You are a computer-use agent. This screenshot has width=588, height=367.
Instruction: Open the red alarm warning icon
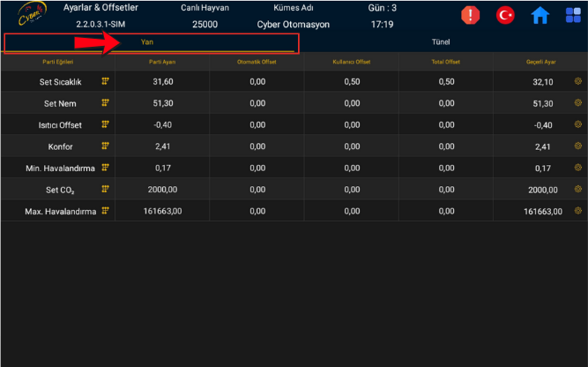point(471,15)
